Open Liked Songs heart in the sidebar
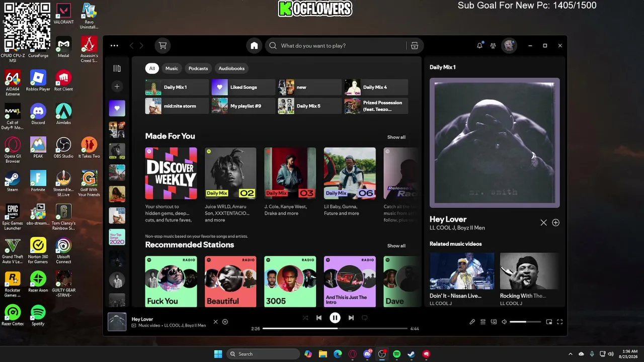The image size is (644, 362). pos(117,108)
